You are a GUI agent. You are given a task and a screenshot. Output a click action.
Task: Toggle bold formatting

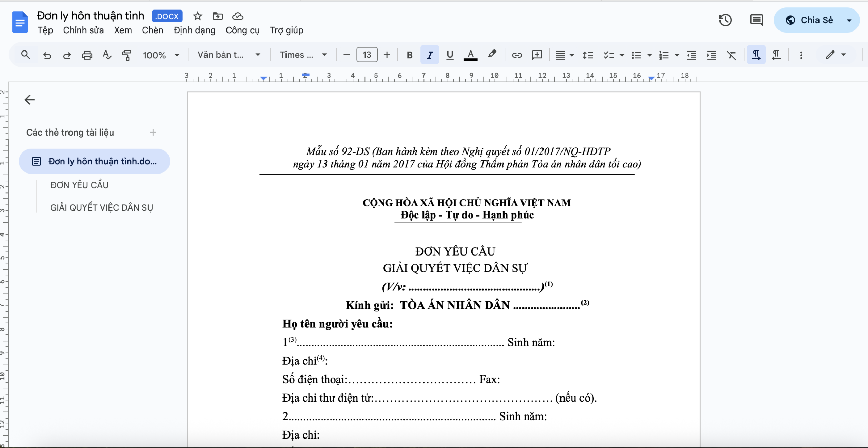click(409, 55)
